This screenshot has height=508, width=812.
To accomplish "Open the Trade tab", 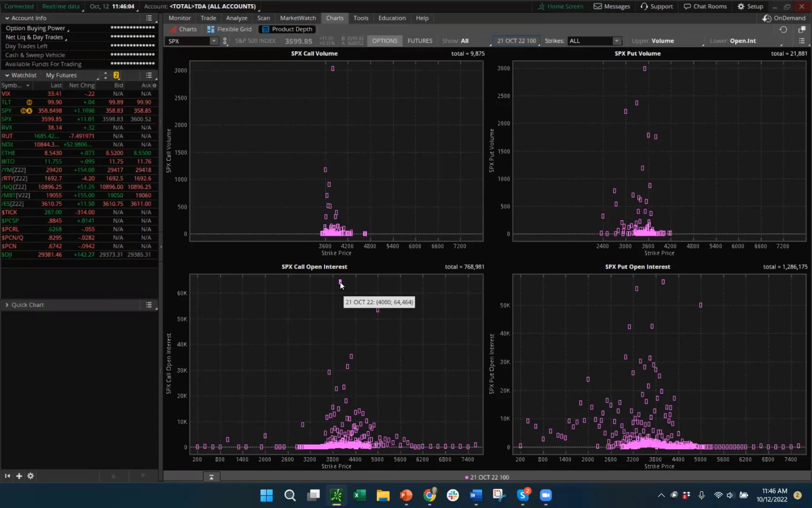I will (x=208, y=18).
